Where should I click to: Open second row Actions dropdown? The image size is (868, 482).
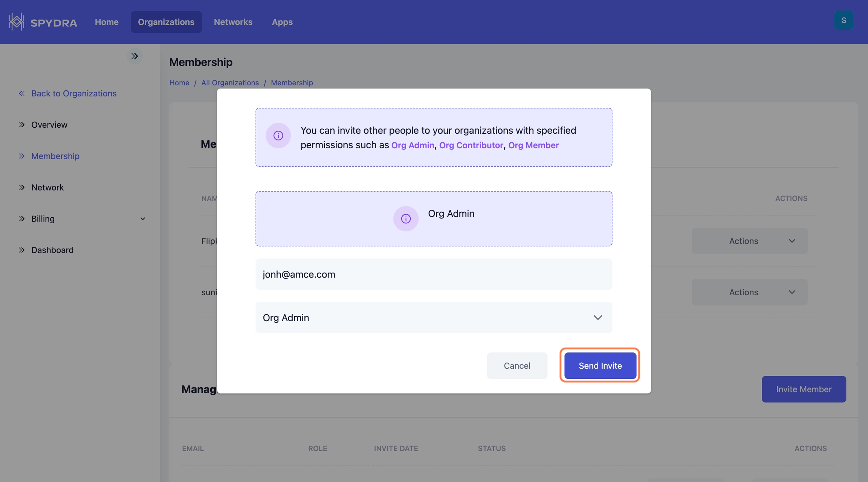749,292
